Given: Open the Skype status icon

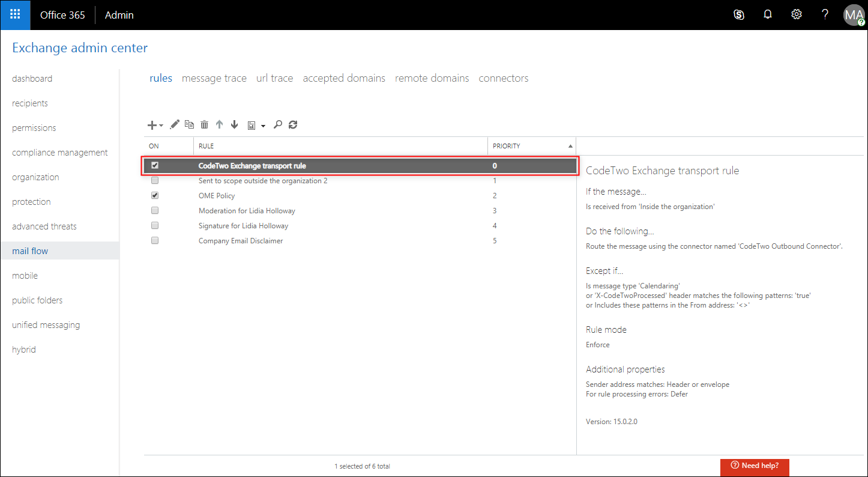Looking at the screenshot, I should (738, 14).
